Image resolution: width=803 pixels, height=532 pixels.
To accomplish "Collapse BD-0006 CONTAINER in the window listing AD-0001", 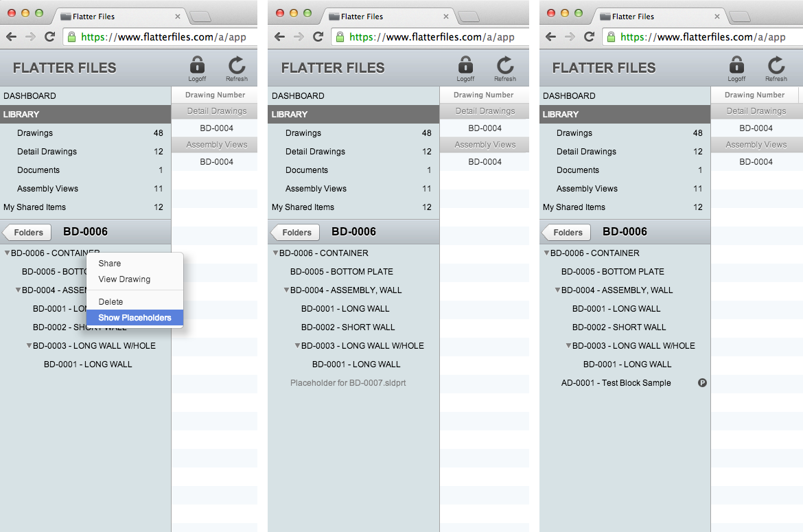I will click(x=546, y=253).
